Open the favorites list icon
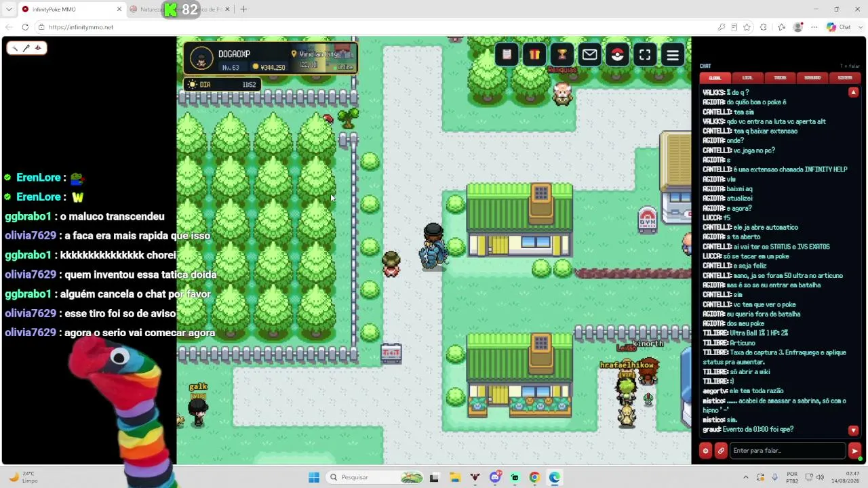The height and width of the screenshot is (488, 868). pos(781,27)
